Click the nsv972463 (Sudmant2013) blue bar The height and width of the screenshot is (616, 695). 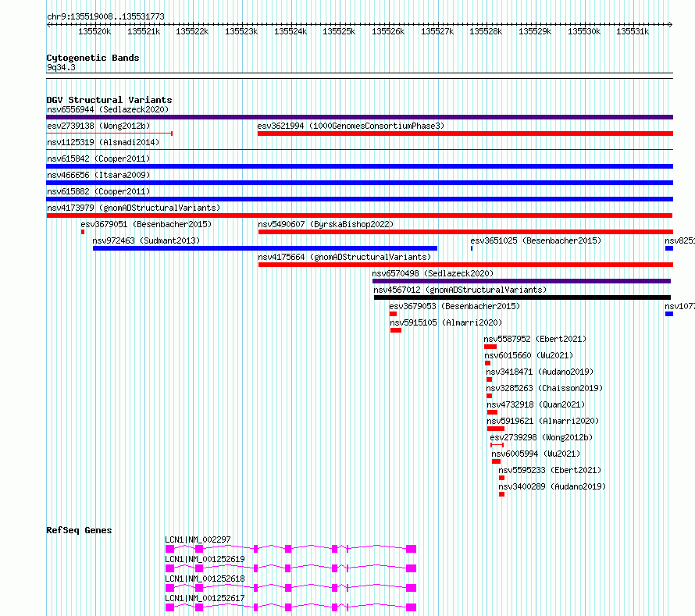pos(265,248)
